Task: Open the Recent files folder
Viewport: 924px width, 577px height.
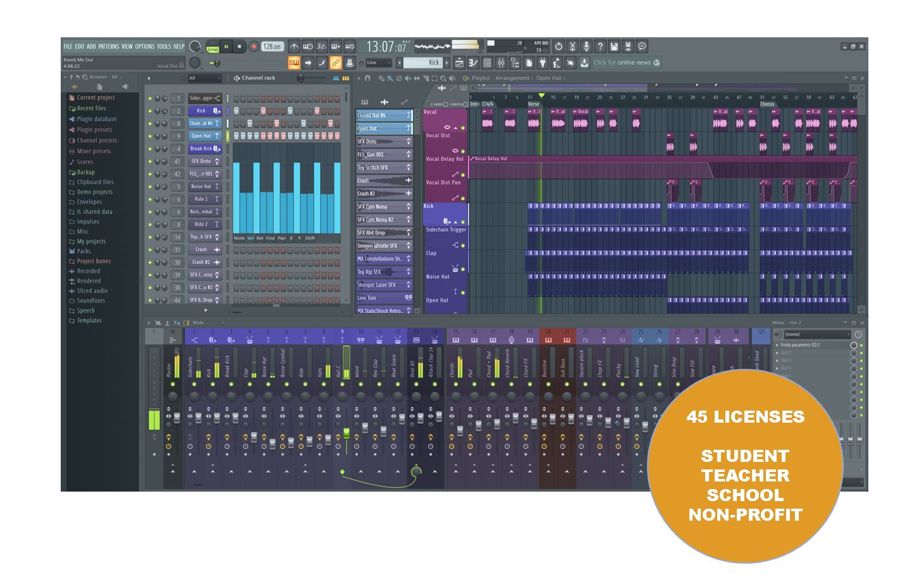Action: tap(87, 108)
